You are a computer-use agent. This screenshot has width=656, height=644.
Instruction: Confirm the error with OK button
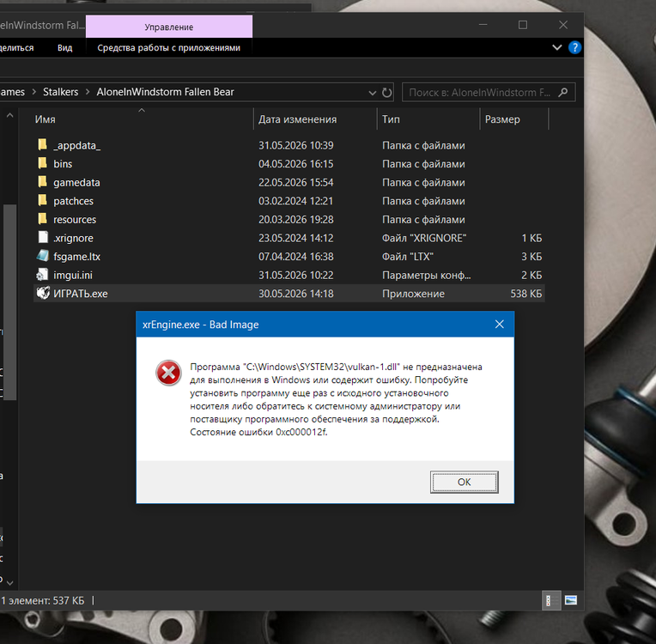(464, 482)
